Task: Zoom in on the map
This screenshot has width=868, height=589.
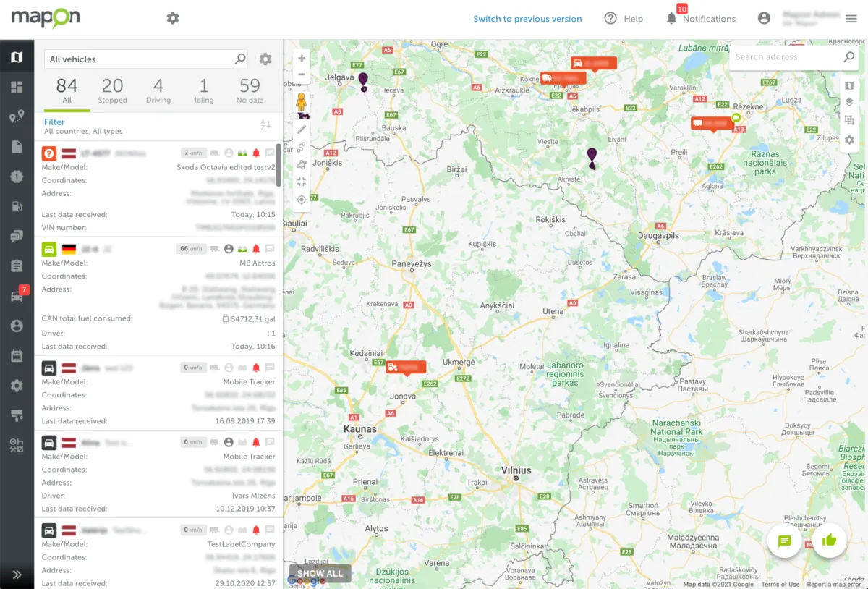Action: 302,59
